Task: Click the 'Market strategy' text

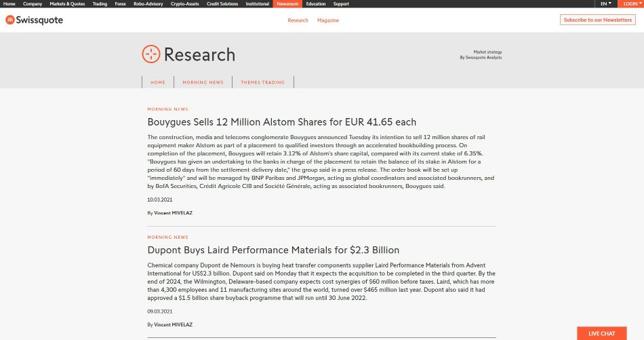Action: 487,52
